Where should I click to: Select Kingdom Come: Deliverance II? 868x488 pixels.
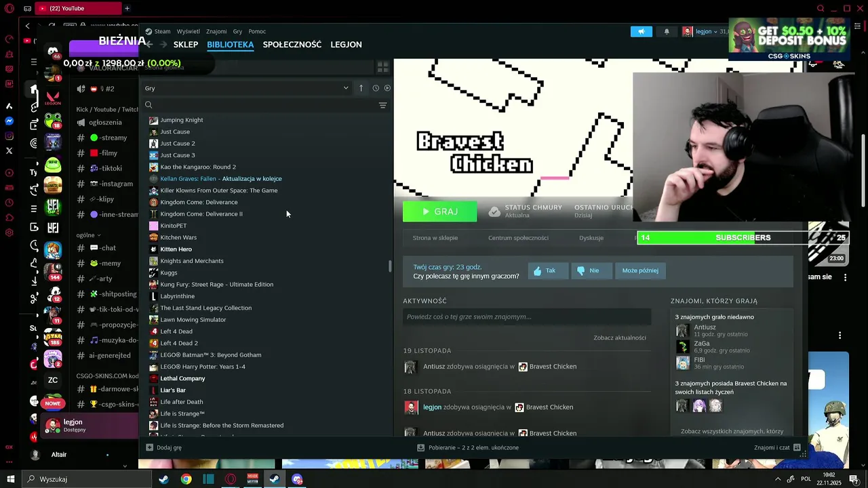(201, 214)
